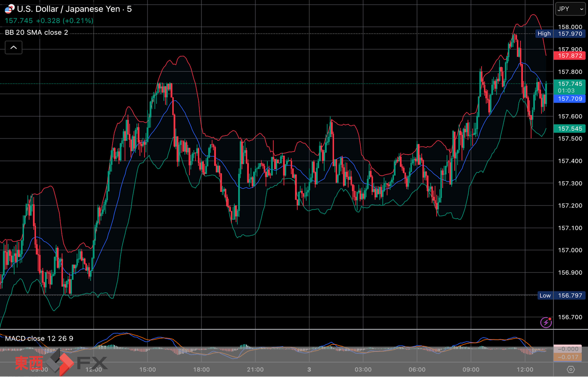Select the MACD close 12 26 9 legend

coord(39,338)
